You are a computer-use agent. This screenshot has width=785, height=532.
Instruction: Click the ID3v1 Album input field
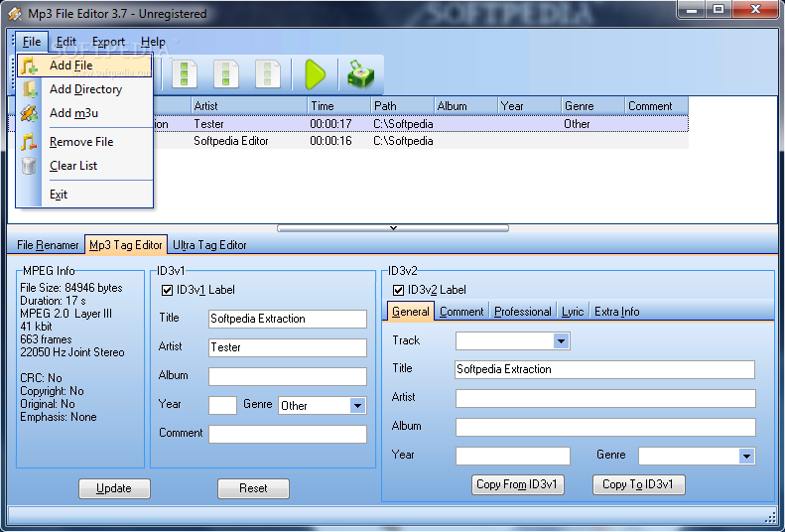coord(288,377)
